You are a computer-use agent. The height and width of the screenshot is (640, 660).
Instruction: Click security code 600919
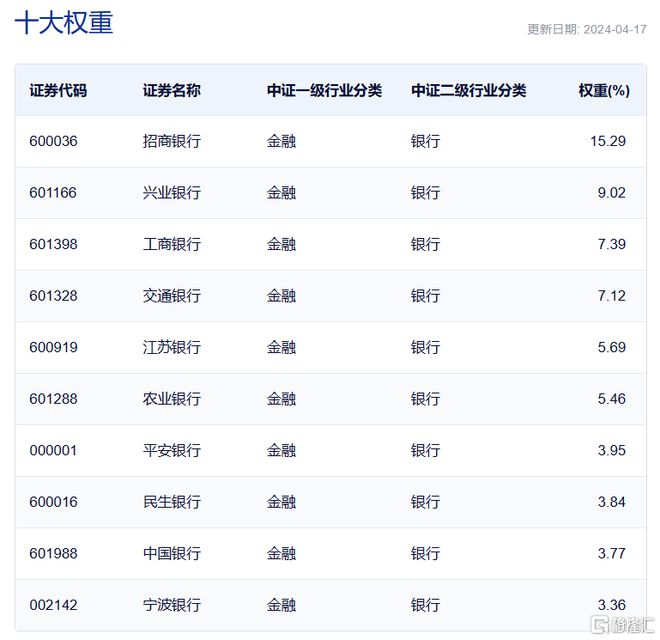tap(53, 347)
